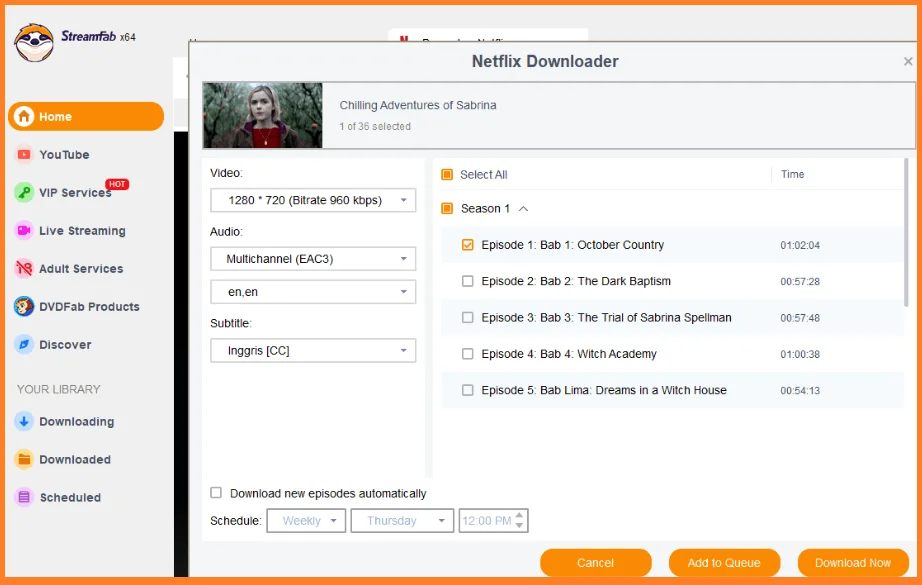Click the 00:57:28 duration value
The height and width of the screenshot is (585, 922).
pos(800,282)
